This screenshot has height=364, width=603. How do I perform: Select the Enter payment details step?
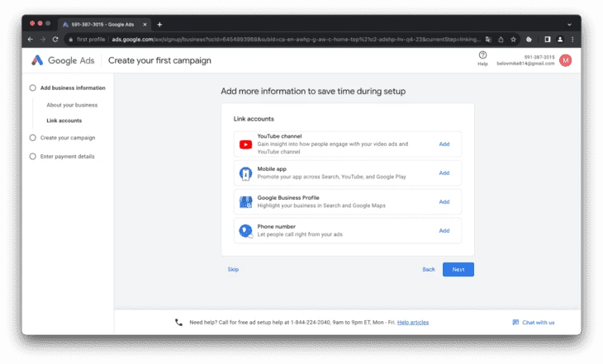click(62, 157)
